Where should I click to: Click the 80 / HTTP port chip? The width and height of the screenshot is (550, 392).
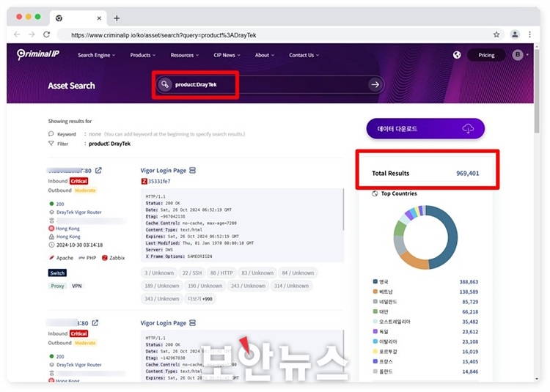coord(221,273)
